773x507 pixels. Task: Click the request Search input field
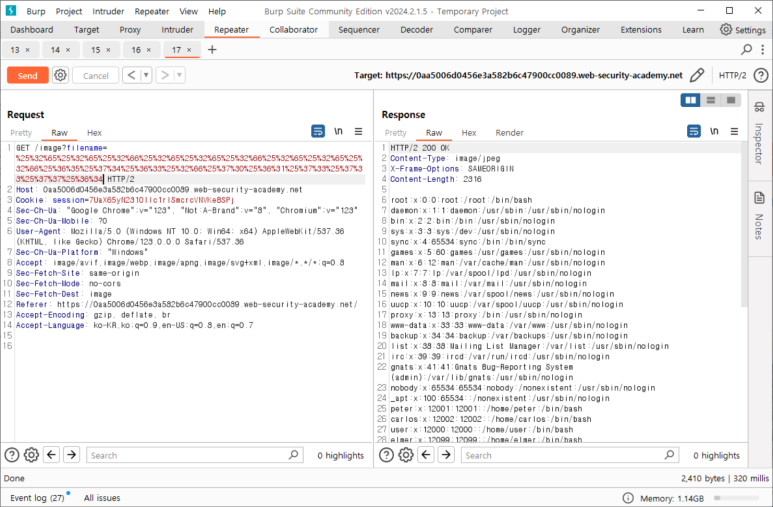[x=187, y=455]
